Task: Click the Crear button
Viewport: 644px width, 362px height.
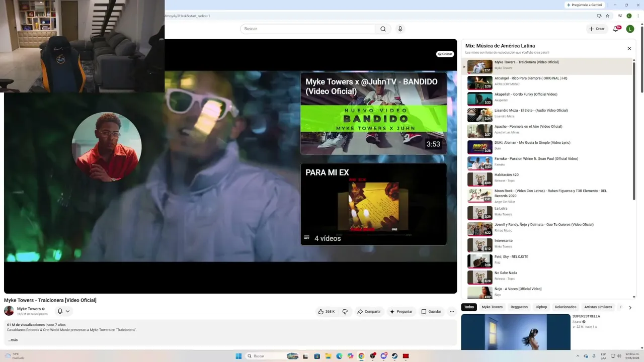Action: pyautogui.click(x=597, y=29)
